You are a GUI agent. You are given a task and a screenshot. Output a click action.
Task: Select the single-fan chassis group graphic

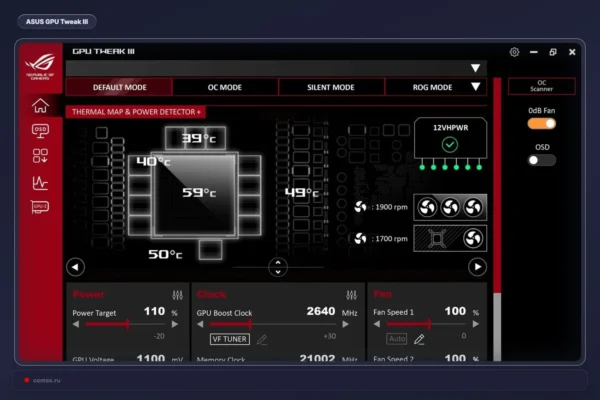pyautogui.click(x=450, y=238)
